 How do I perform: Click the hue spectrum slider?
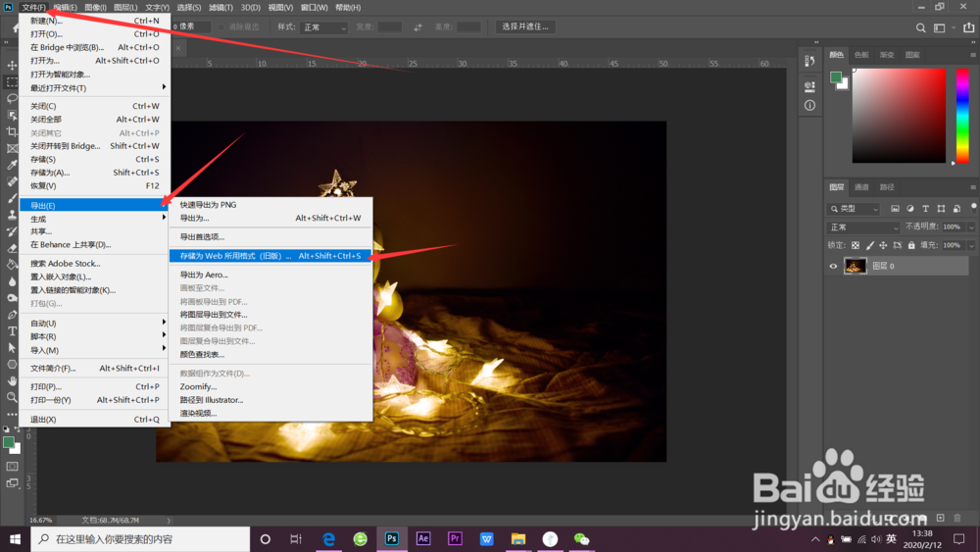point(962,116)
